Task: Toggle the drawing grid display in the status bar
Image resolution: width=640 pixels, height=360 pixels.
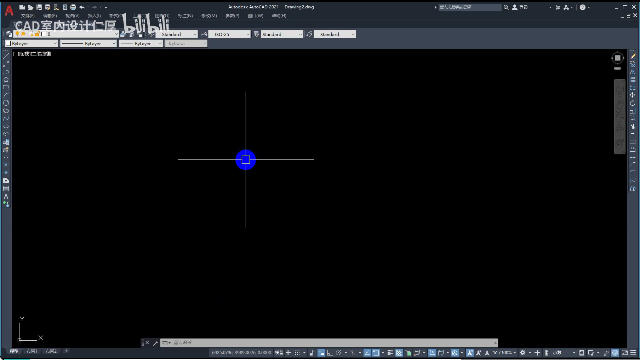Action: [x=297, y=353]
